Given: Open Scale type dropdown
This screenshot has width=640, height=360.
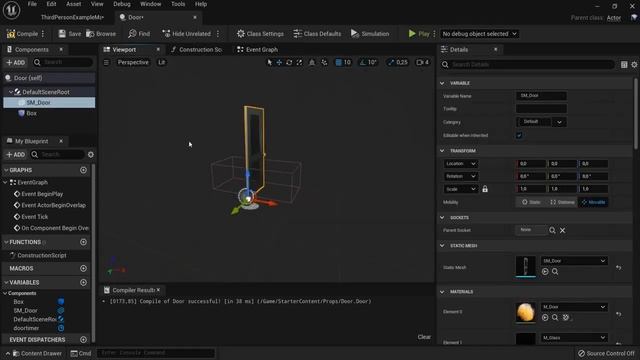Looking at the screenshot, I should tap(460, 189).
